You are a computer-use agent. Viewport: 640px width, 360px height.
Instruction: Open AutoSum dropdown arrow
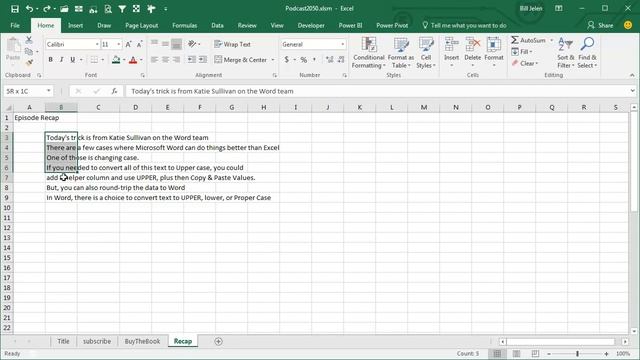point(551,40)
